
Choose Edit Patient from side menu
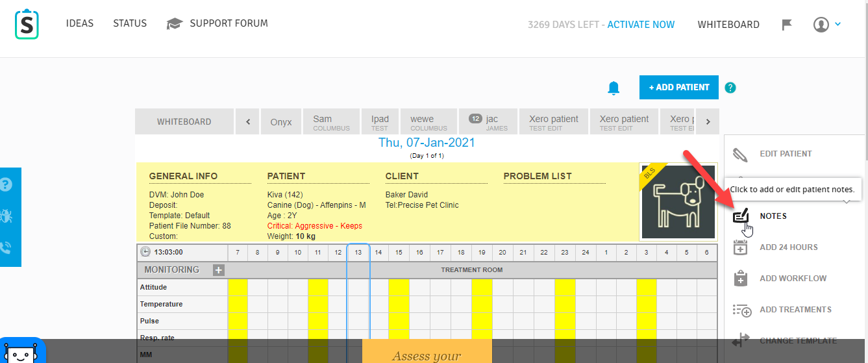pyautogui.click(x=786, y=154)
